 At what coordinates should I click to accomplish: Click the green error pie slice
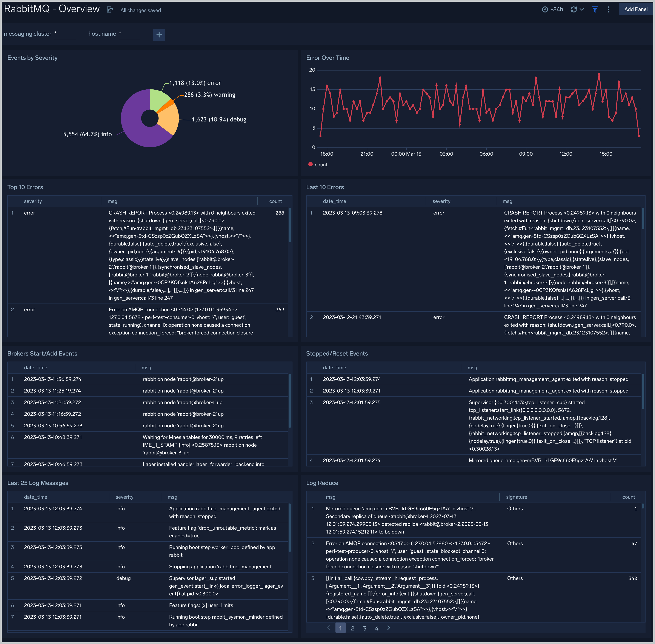point(159,100)
